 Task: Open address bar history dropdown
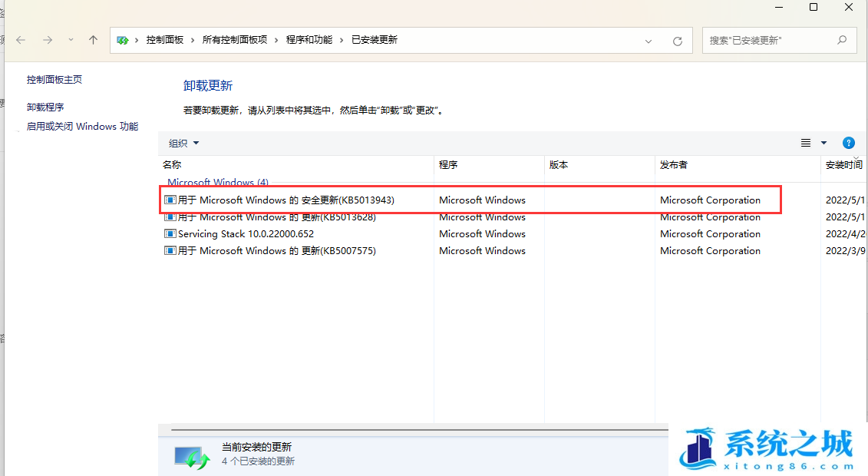pos(649,41)
